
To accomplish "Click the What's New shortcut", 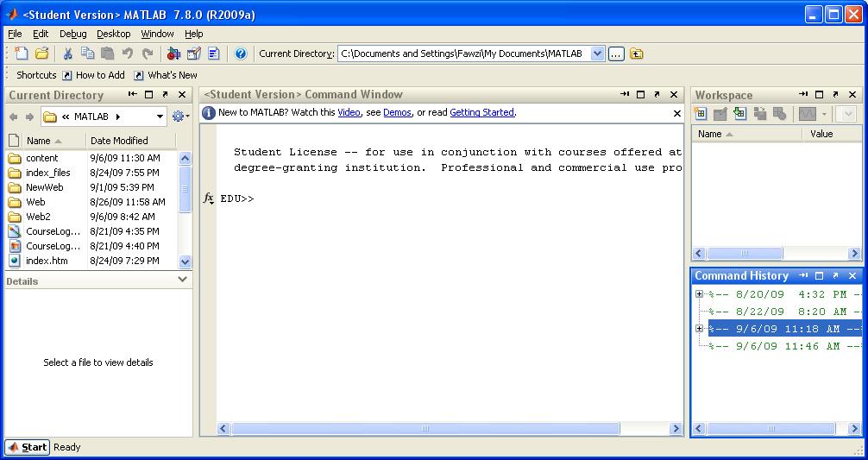I will tap(166, 75).
